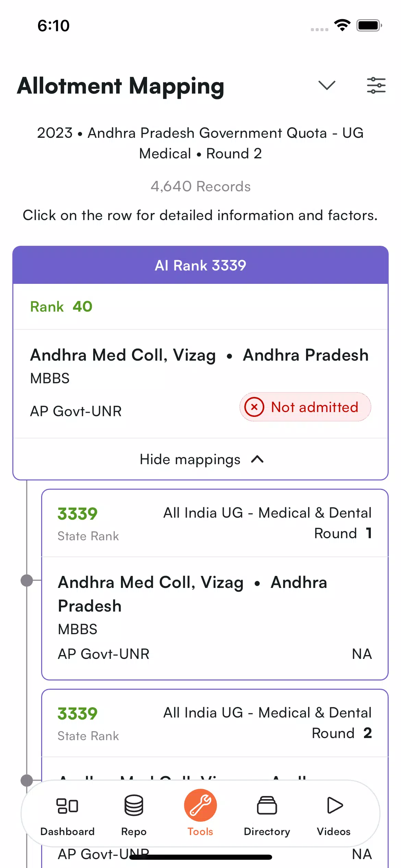Tap the Dashboard tab label

(67, 832)
